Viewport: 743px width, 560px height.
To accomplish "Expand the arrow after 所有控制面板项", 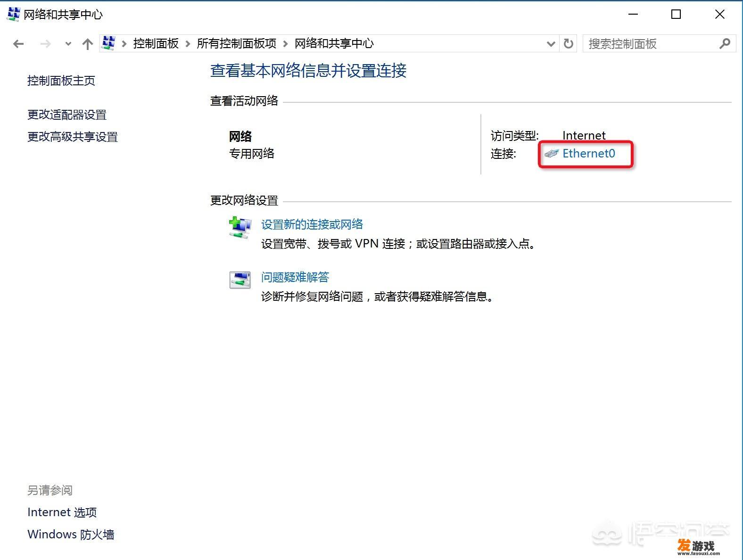I will click(286, 44).
